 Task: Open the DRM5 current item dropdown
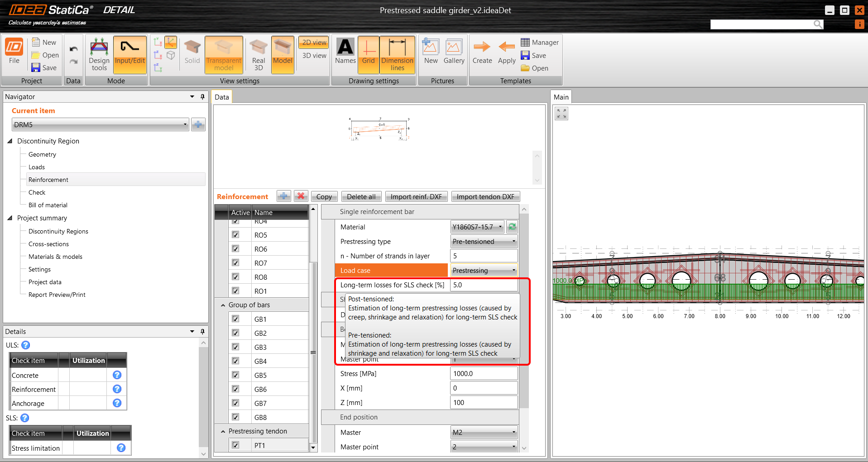tap(100, 124)
